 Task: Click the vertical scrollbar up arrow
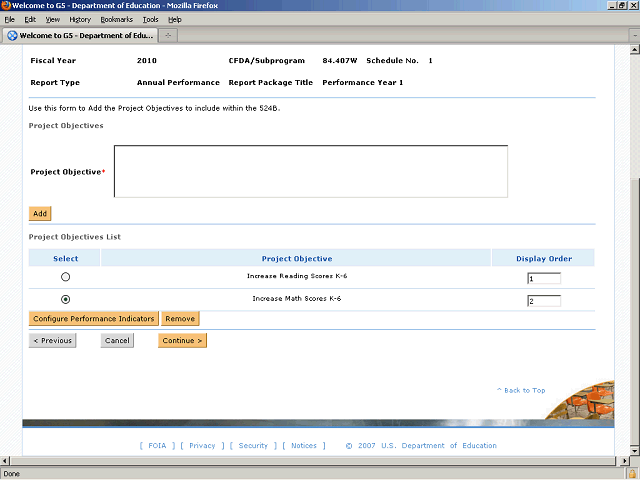click(x=635, y=50)
